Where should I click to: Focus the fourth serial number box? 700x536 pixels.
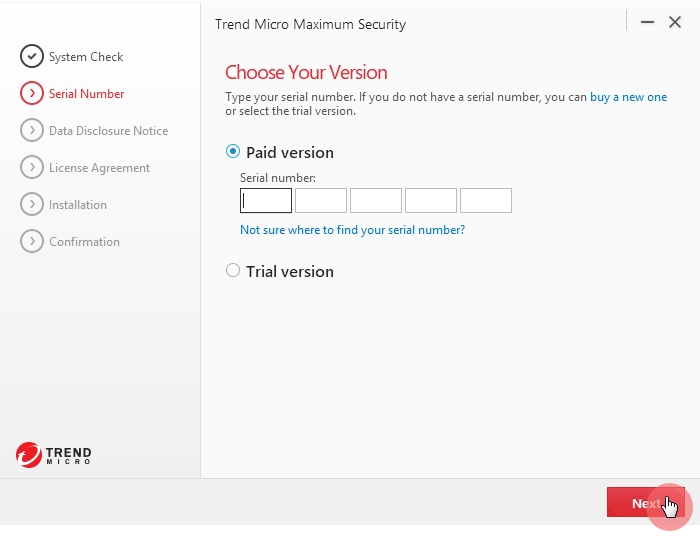click(x=431, y=200)
